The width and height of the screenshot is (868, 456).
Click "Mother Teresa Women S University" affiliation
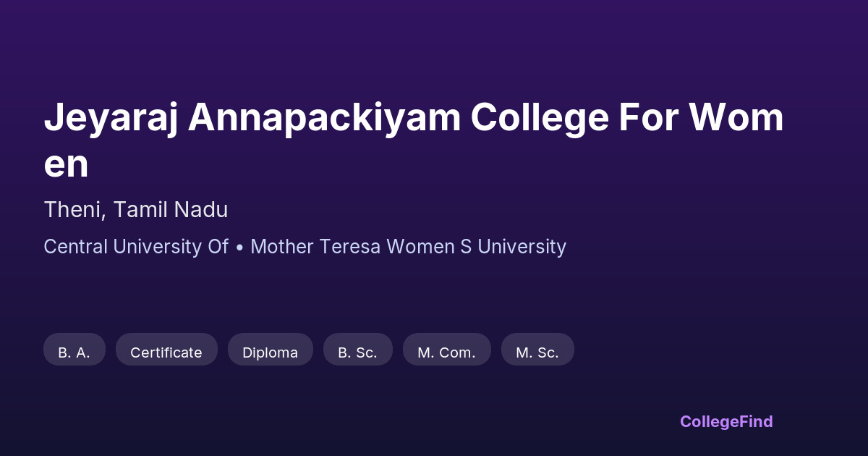(408, 247)
